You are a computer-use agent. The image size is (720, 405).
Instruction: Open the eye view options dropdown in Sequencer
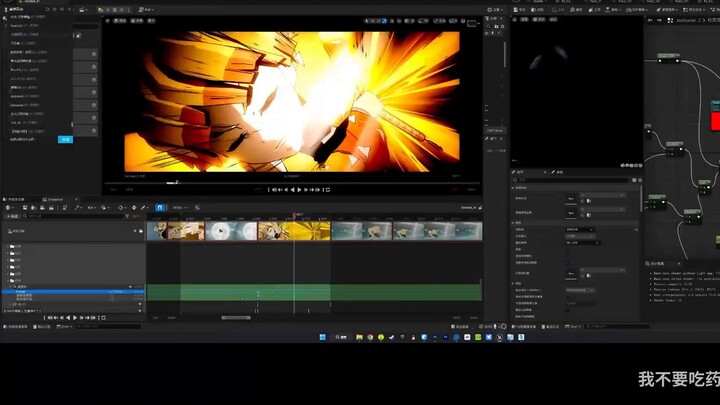tap(91, 208)
